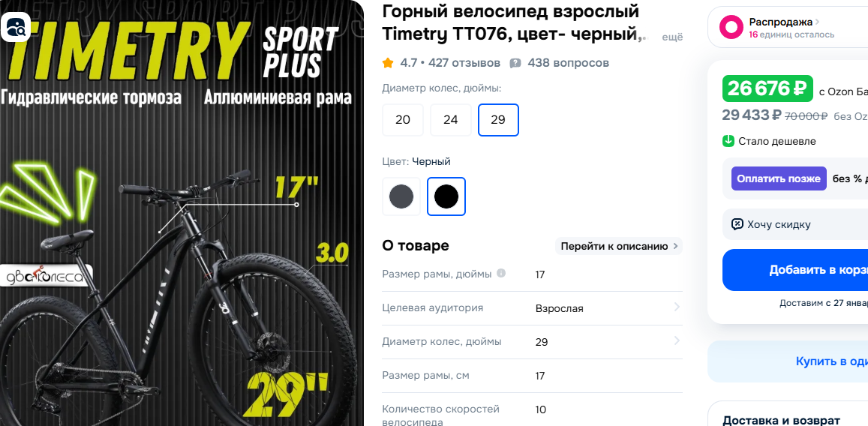
Task: Select wheel diameter 29
Action: 498,119
